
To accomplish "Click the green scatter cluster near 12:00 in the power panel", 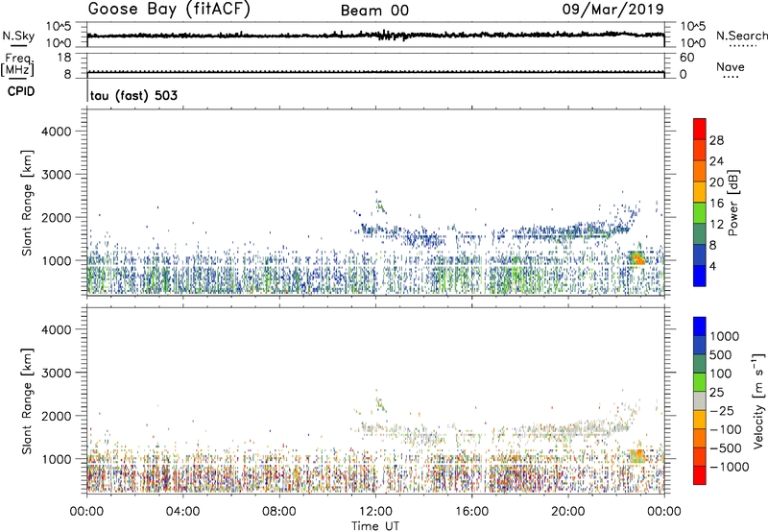I will click(380, 206).
